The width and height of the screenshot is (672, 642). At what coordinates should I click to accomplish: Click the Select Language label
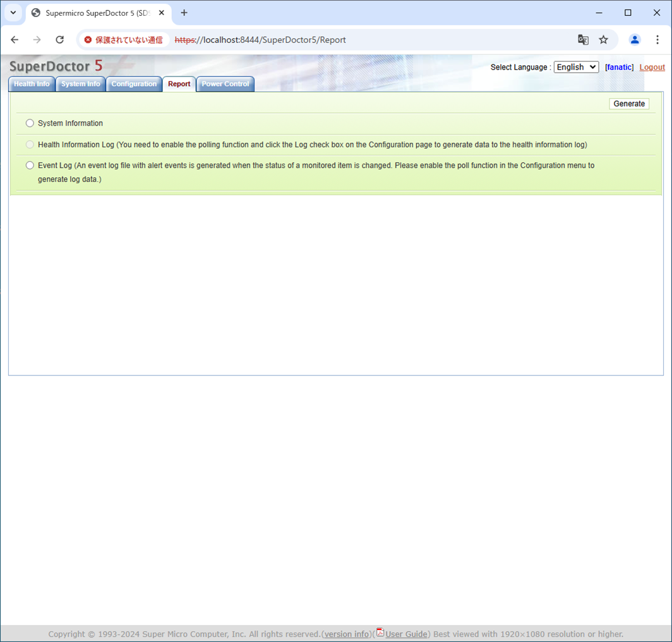[520, 68]
